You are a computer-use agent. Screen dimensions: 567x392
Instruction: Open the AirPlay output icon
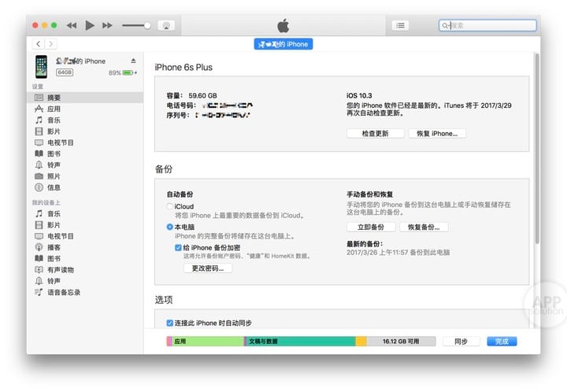[x=166, y=25]
